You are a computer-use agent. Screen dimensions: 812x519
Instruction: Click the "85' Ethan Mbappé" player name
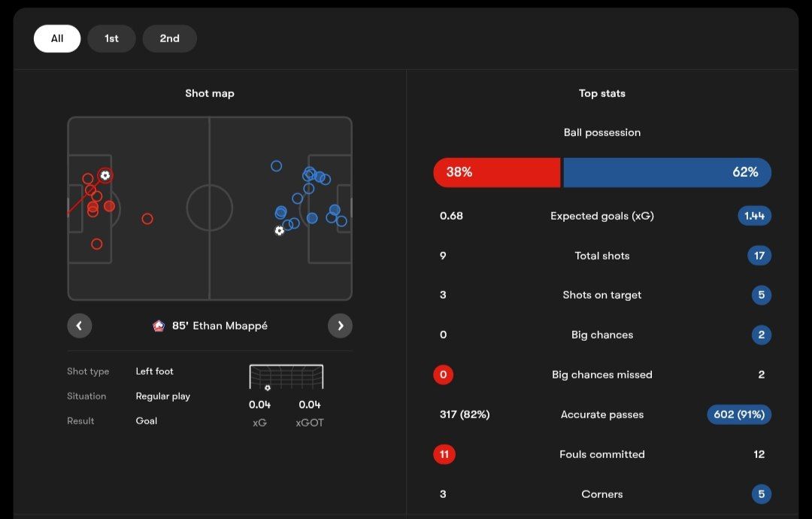(x=220, y=326)
